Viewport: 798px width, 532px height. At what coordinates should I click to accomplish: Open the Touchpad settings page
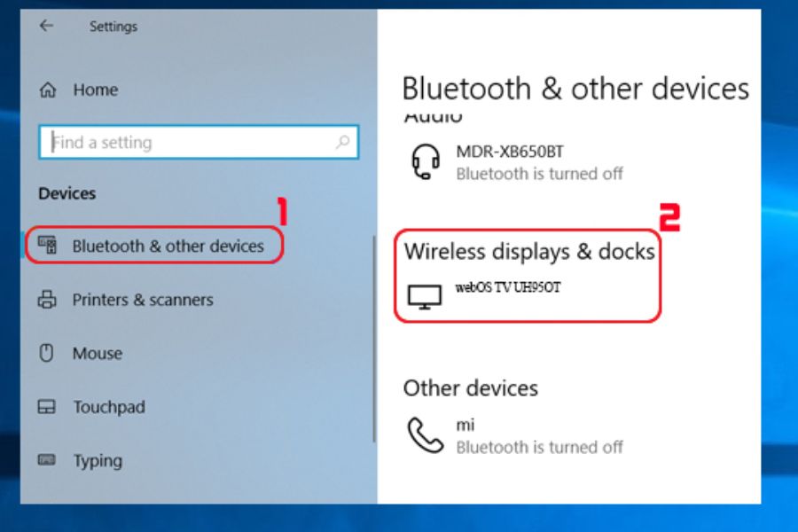point(108,408)
